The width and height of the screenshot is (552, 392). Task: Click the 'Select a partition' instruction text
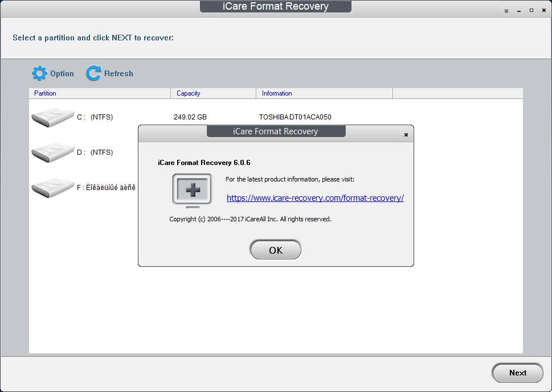[x=93, y=38]
